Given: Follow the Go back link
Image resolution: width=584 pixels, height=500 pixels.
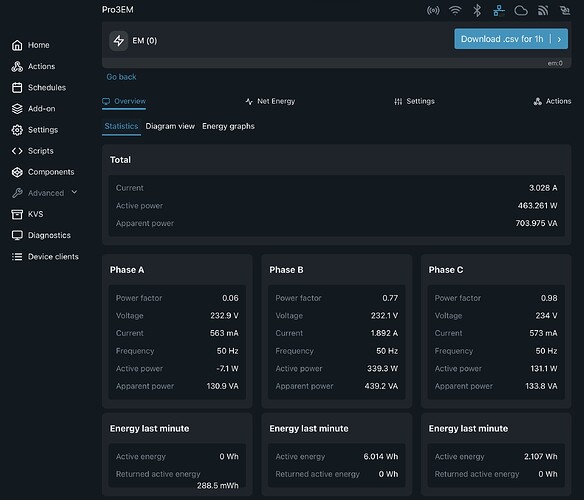Looking at the screenshot, I should 121,77.
